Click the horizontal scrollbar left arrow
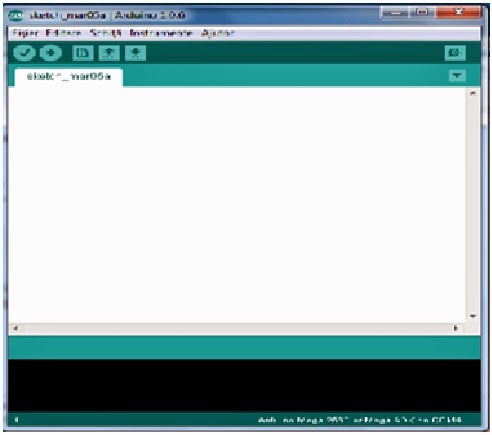The image size is (492, 435). pos(15,328)
